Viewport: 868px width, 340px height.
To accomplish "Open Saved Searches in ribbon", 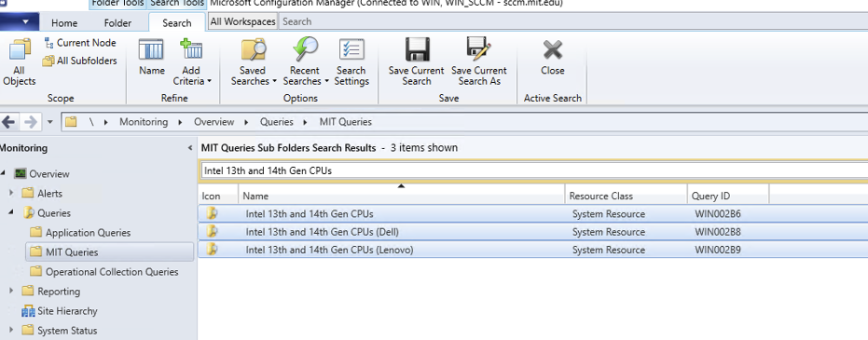I will tap(254, 49).
